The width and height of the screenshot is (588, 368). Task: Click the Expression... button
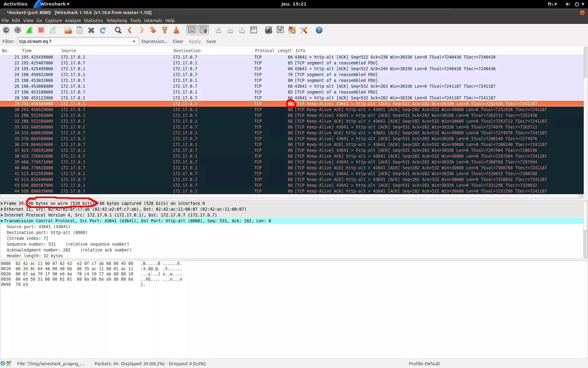click(154, 41)
